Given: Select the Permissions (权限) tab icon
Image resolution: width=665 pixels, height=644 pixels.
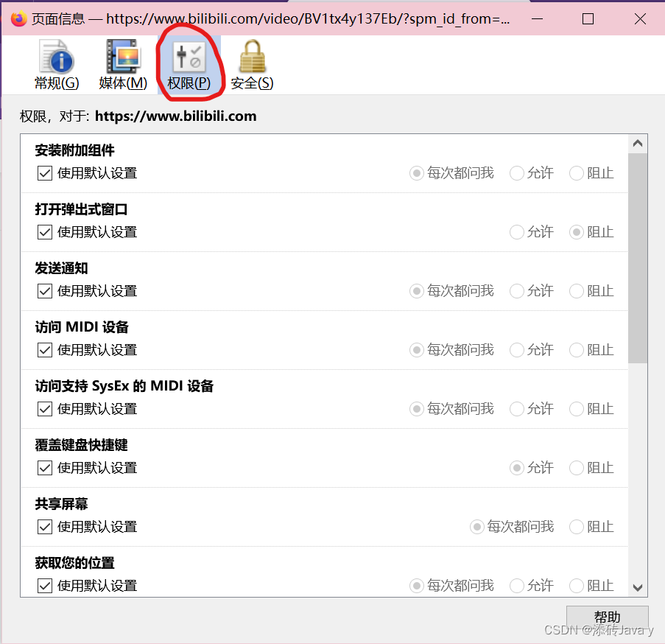Looking at the screenshot, I should [x=189, y=65].
